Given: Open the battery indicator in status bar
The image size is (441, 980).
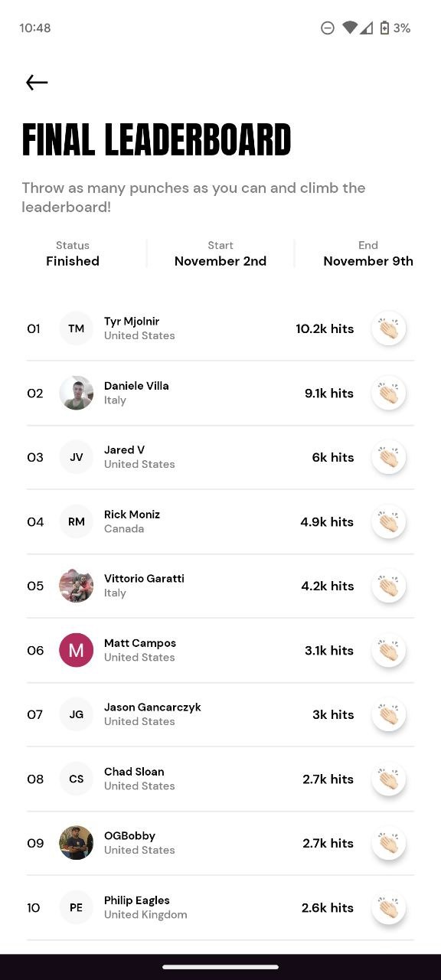Looking at the screenshot, I should pos(384,28).
